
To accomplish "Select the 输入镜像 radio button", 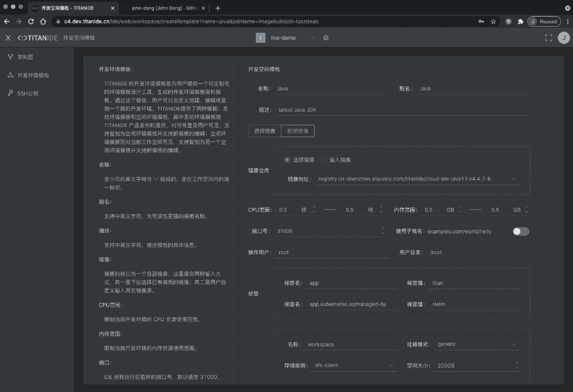I will (324, 160).
